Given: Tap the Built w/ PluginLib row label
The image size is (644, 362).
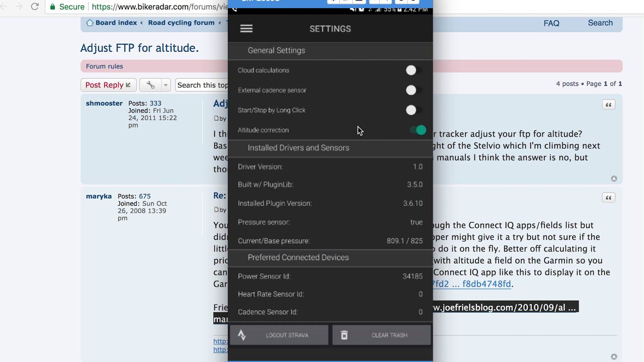Looking at the screenshot, I should click(x=266, y=185).
